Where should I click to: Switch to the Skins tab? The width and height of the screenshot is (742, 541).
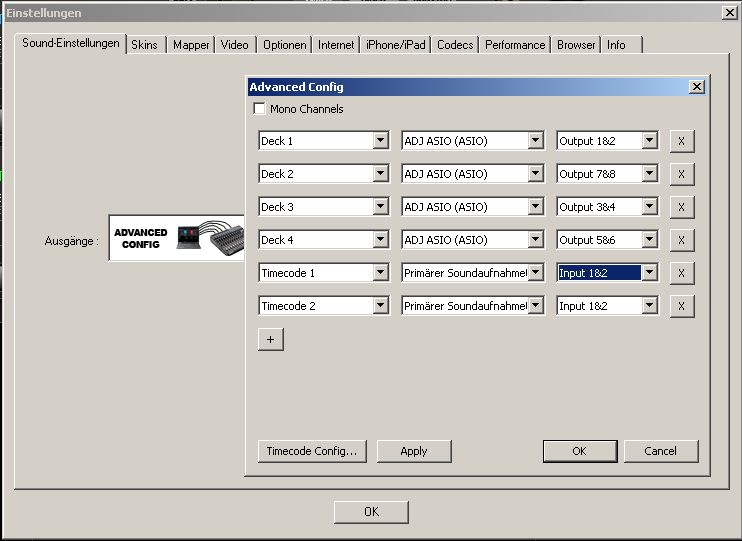click(x=146, y=45)
